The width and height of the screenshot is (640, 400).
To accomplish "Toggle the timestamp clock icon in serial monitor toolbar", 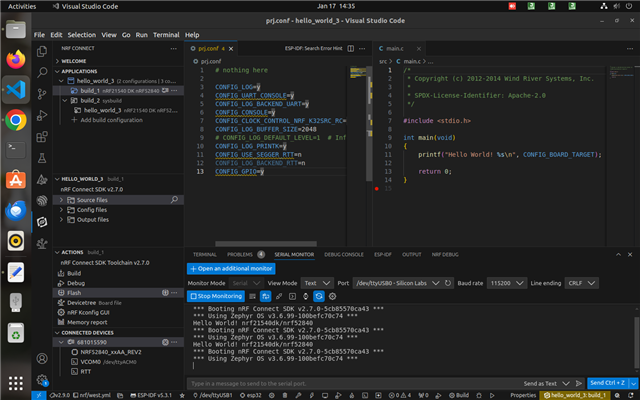I will tap(306, 296).
